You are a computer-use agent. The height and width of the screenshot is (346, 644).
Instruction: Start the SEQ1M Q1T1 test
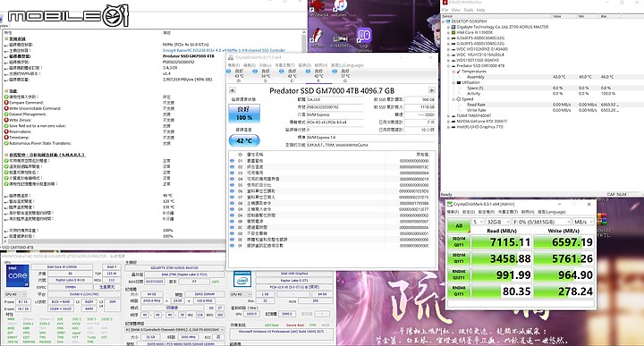[x=458, y=258]
